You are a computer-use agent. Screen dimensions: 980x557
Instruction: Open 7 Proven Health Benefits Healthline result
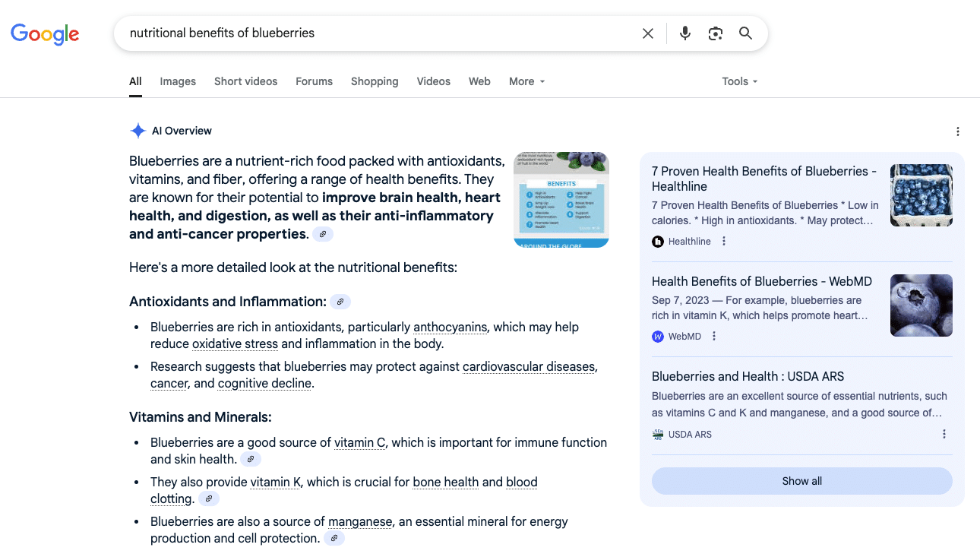764,179
